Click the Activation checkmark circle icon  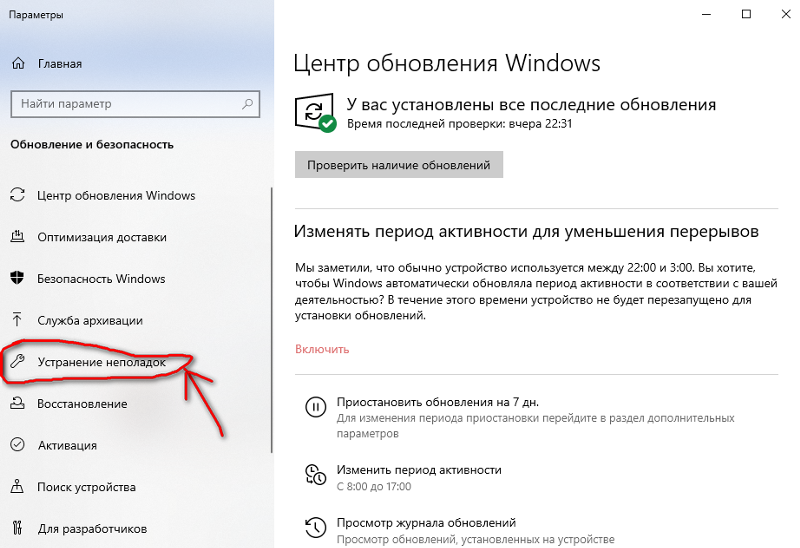coord(17,444)
